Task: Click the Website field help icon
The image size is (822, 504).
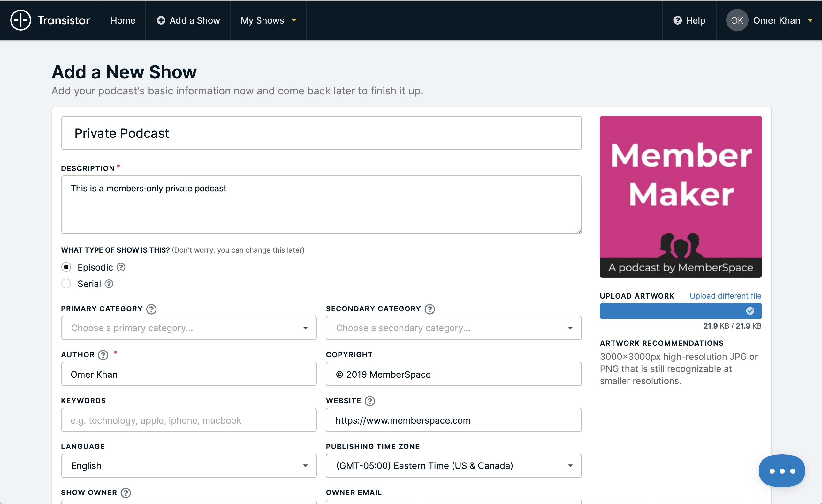Action: pyautogui.click(x=368, y=401)
